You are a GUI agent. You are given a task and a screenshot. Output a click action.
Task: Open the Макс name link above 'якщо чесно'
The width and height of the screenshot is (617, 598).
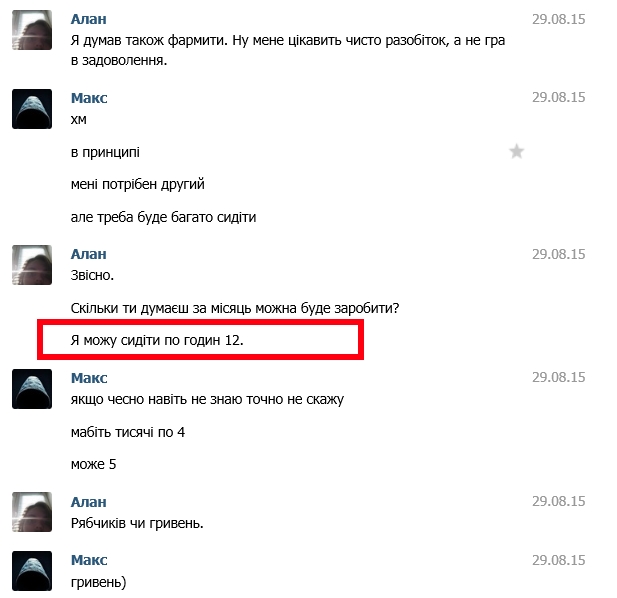pos(89,378)
